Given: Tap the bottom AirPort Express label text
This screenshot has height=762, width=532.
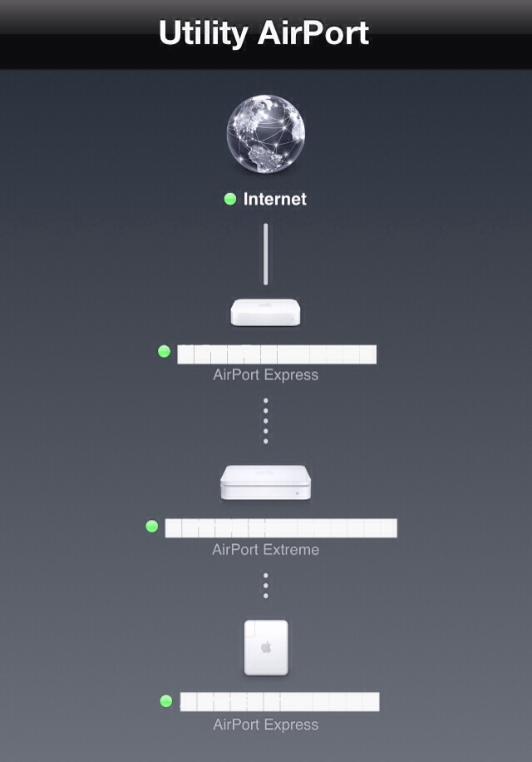Looking at the screenshot, I should [x=265, y=725].
